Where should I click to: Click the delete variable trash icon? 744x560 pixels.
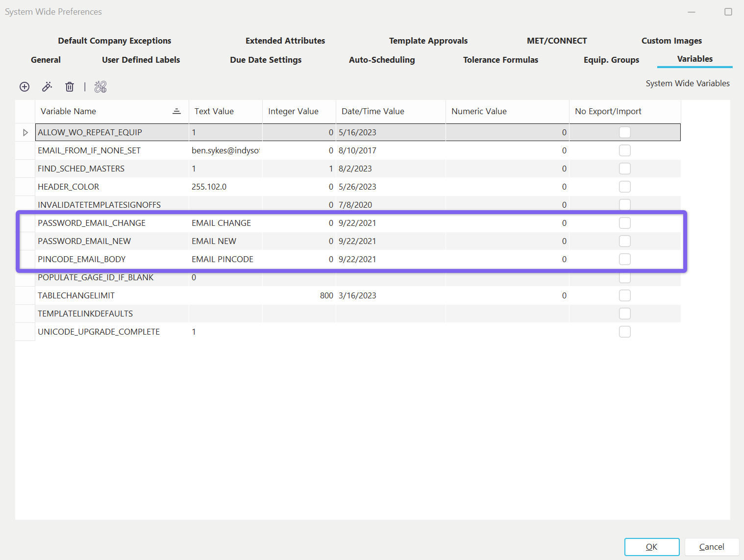[70, 87]
